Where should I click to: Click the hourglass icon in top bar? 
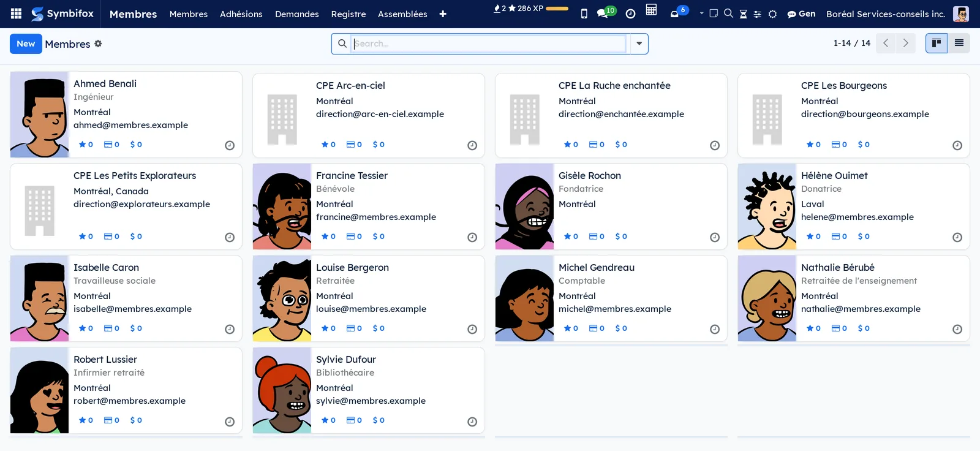click(x=743, y=14)
